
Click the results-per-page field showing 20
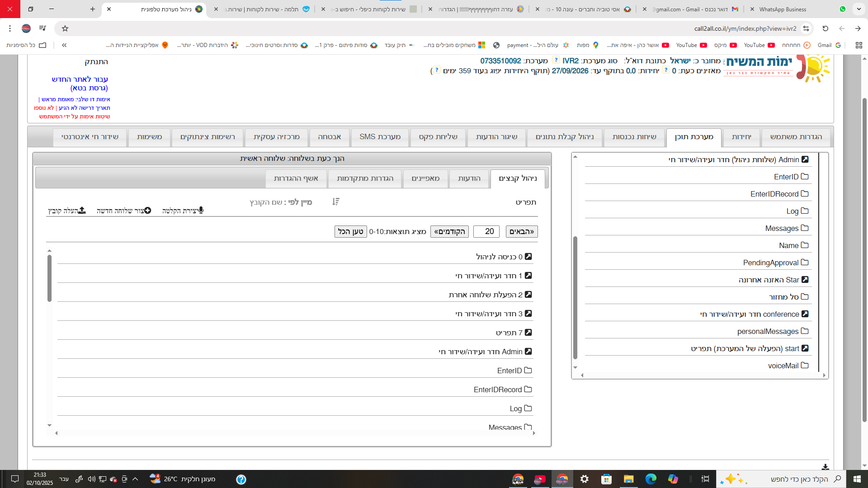(486, 231)
